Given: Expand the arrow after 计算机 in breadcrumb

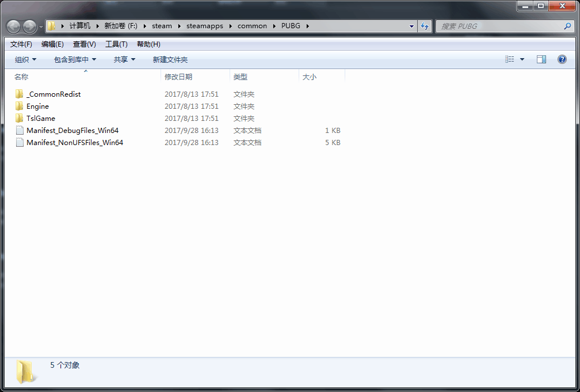Looking at the screenshot, I should coord(98,26).
